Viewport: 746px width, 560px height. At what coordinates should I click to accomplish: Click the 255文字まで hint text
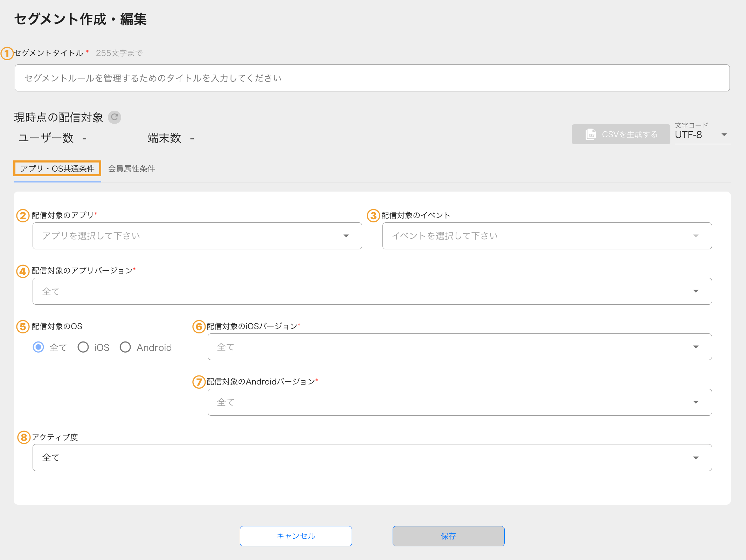(119, 53)
